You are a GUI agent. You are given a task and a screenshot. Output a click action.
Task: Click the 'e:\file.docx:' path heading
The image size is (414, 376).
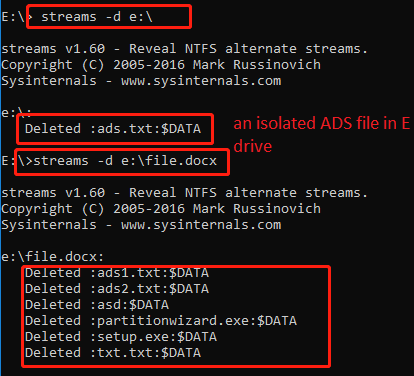(x=53, y=257)
